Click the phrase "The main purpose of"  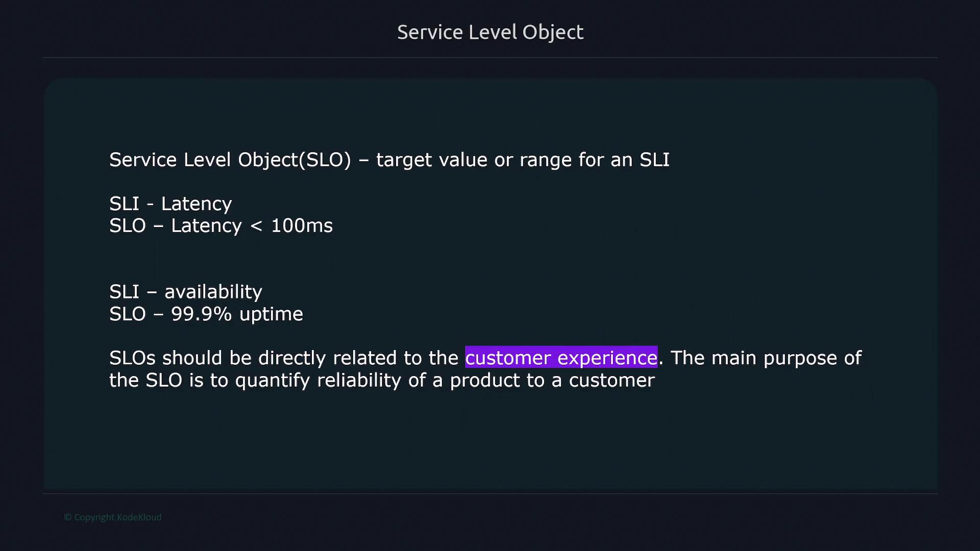766,358
